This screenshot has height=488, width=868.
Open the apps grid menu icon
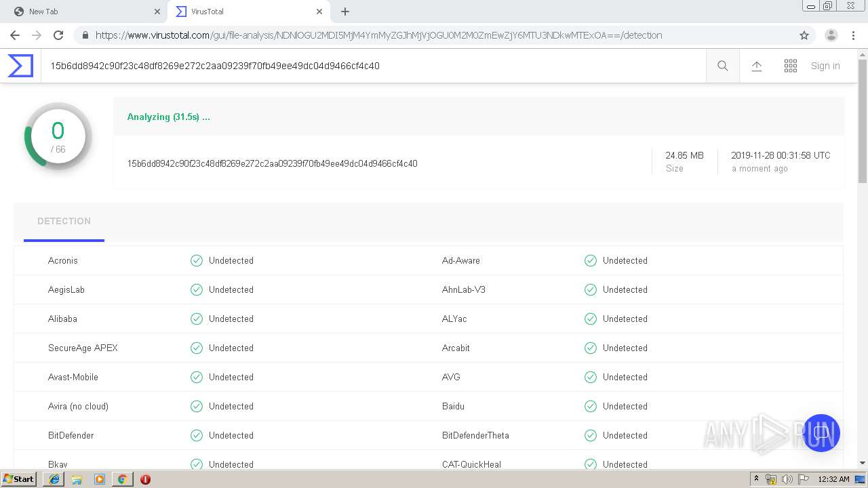click(x=791, y=66)
